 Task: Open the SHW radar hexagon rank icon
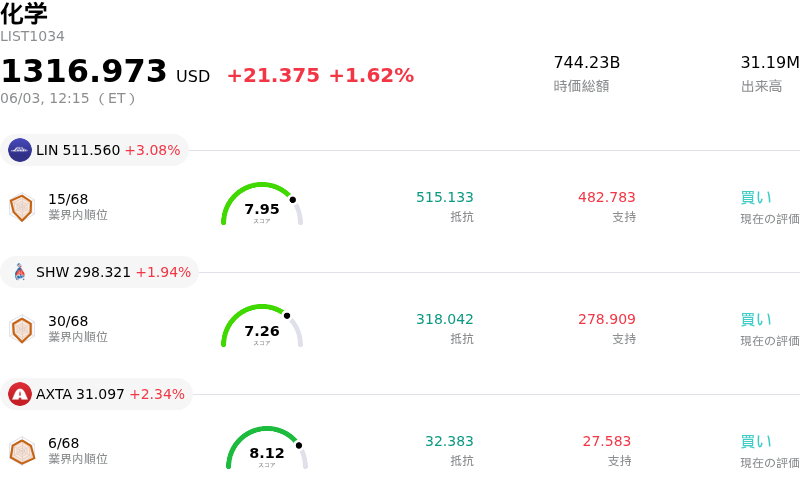(x=22, y=329)
